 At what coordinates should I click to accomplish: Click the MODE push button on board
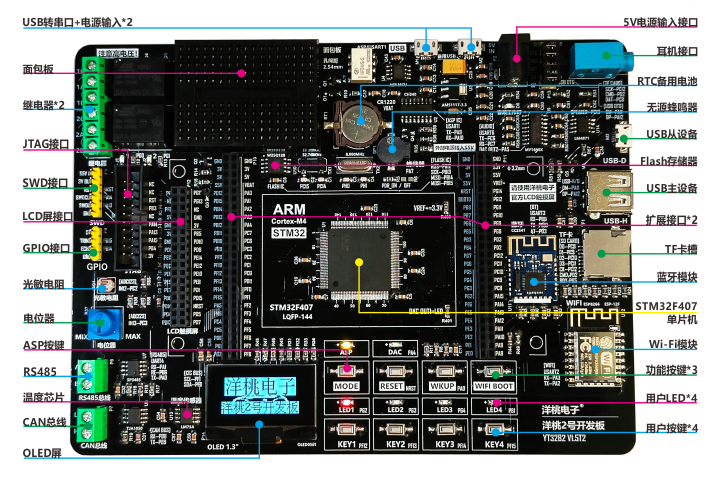[346, 371]
